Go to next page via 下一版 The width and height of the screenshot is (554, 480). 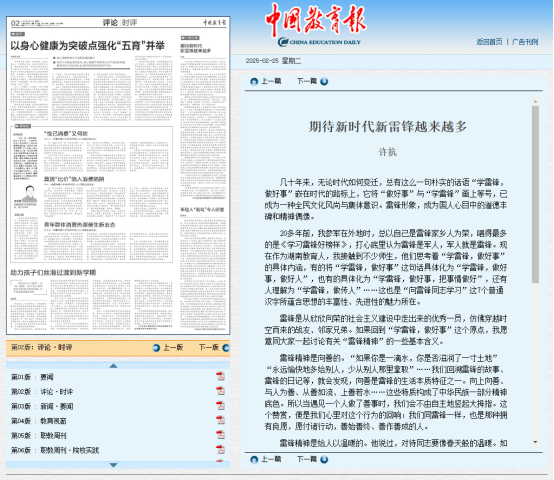209,348
